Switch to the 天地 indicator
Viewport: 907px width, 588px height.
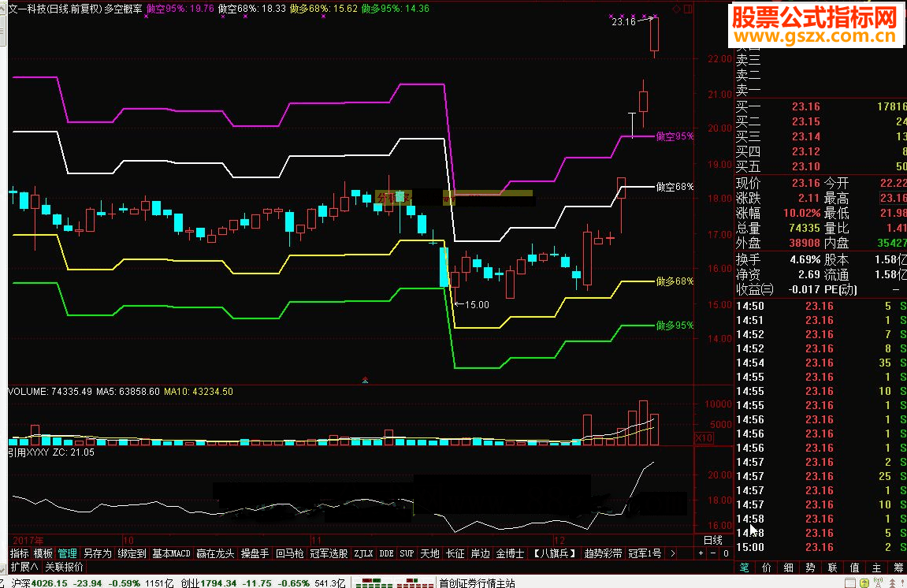point(429,553)
